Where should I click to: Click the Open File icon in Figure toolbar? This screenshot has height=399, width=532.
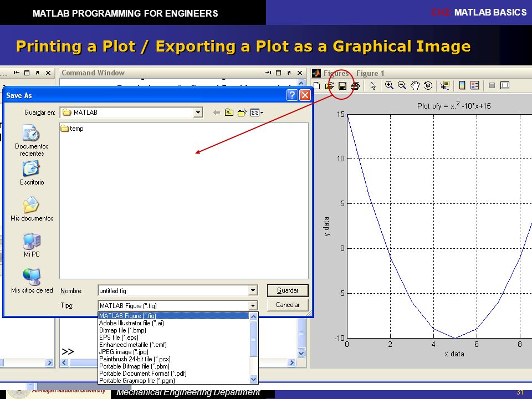point(329,86)
